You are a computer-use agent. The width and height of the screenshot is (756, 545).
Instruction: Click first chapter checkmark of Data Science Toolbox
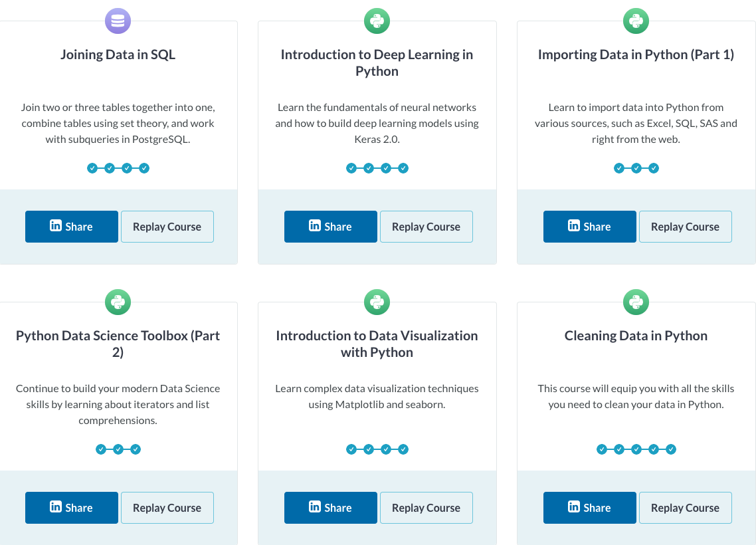[101, 449]
